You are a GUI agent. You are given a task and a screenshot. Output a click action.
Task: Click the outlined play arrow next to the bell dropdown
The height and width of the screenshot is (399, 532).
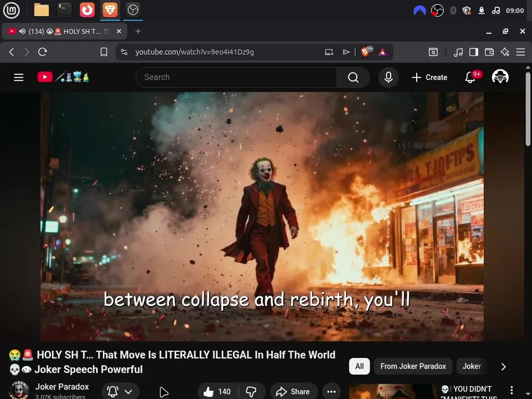tap(164, 392)
